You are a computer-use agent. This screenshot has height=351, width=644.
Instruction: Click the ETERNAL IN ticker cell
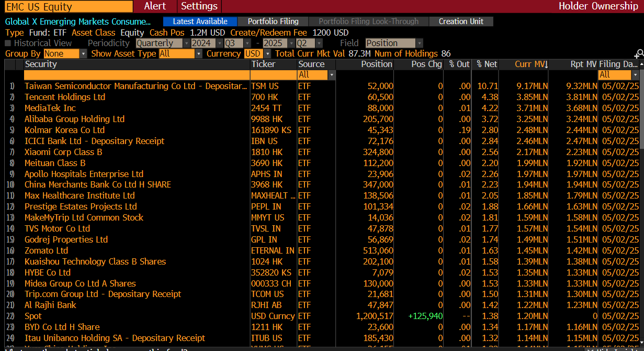(273, 250)
